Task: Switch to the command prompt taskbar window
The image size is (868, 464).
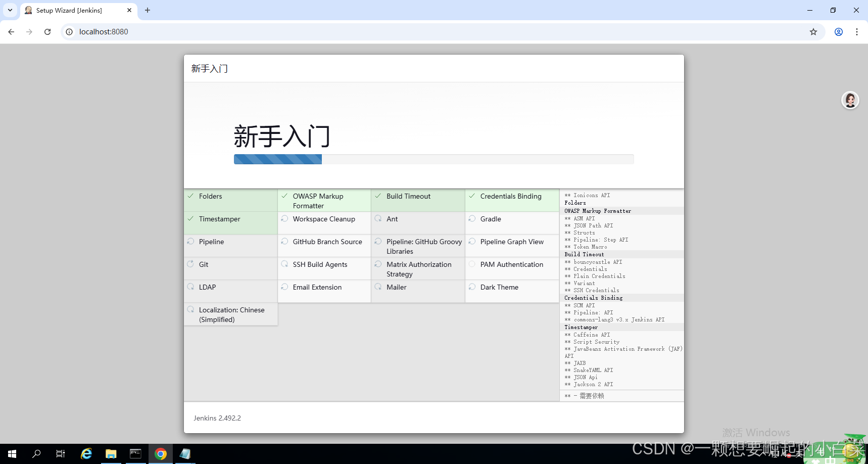Action: pos(135,454)
